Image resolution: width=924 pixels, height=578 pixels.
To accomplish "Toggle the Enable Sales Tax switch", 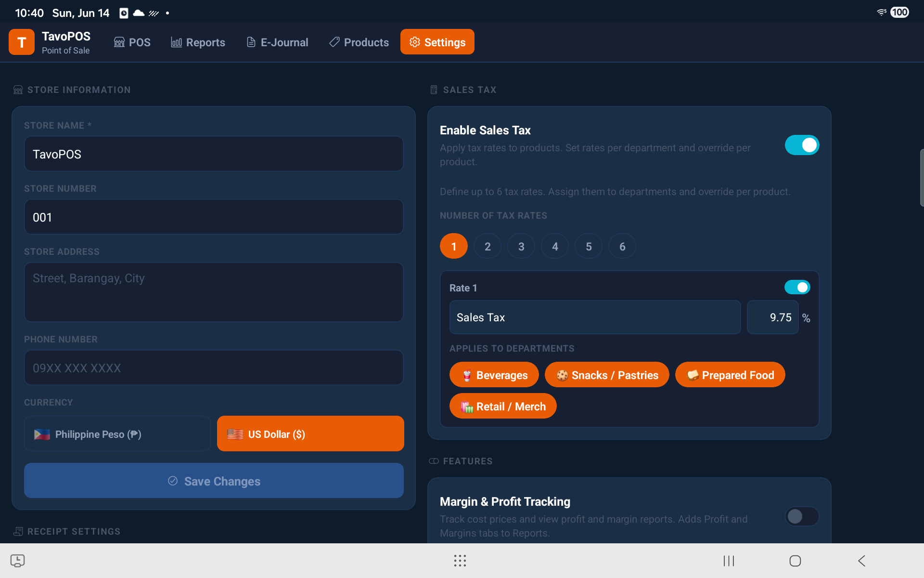I will pos(802,145).
